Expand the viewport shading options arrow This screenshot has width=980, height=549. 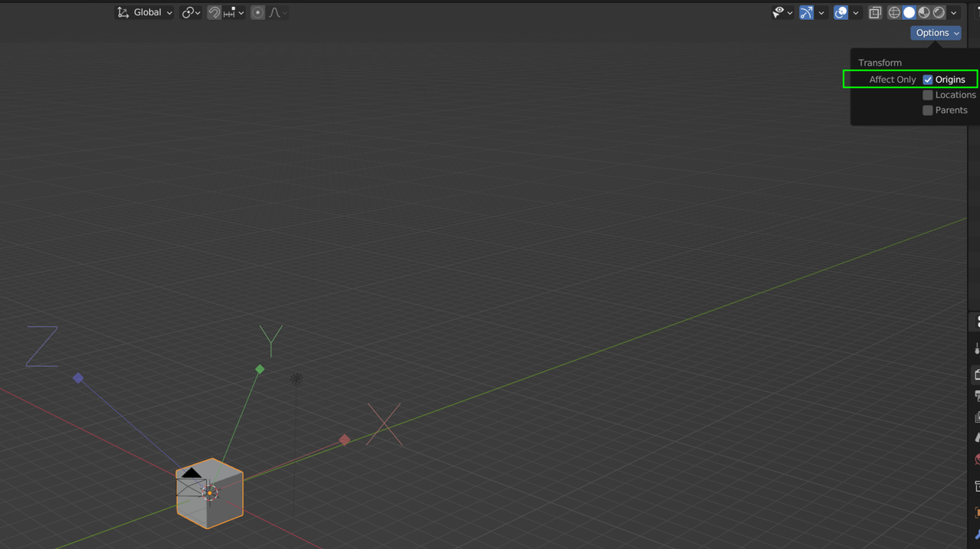(x=953, y=12)
